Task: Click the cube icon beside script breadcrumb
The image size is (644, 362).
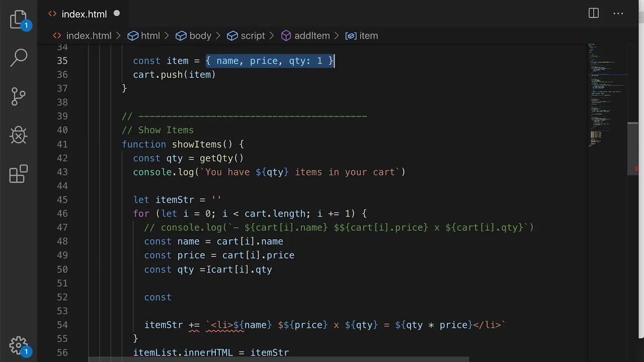Action: [x=232, y=36]
